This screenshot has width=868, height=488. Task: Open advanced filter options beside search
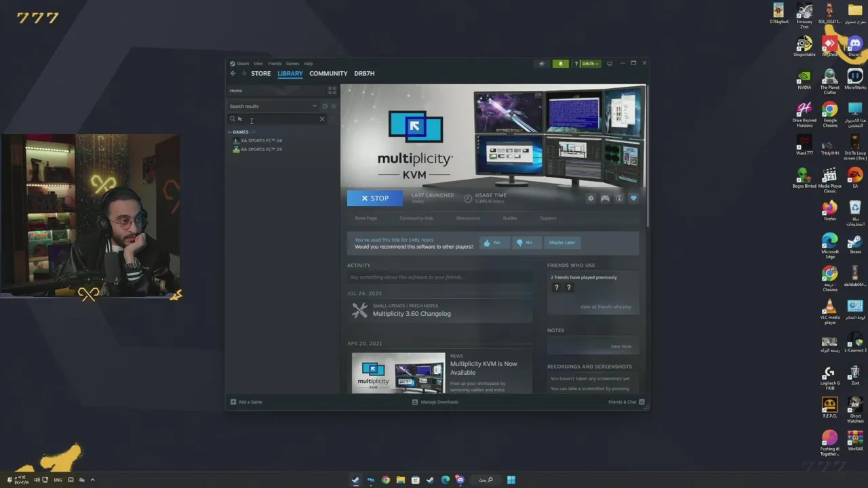pyautogui.click(x=333, y=119)
